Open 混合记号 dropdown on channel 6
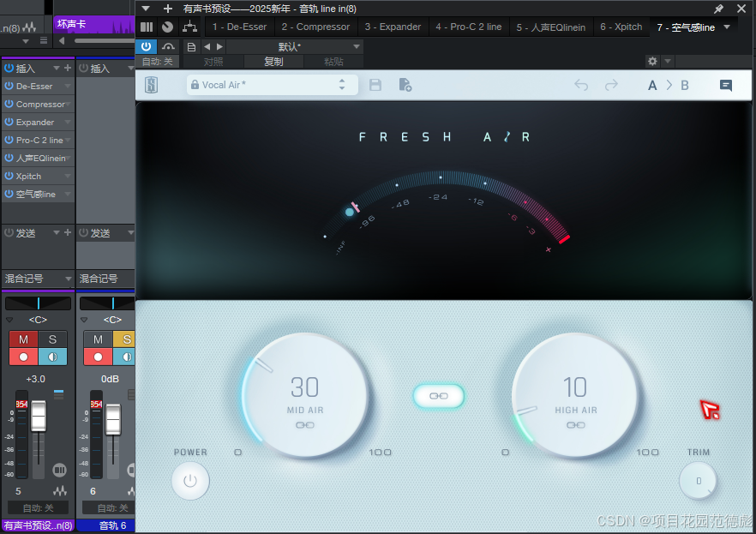 (105, 279)
